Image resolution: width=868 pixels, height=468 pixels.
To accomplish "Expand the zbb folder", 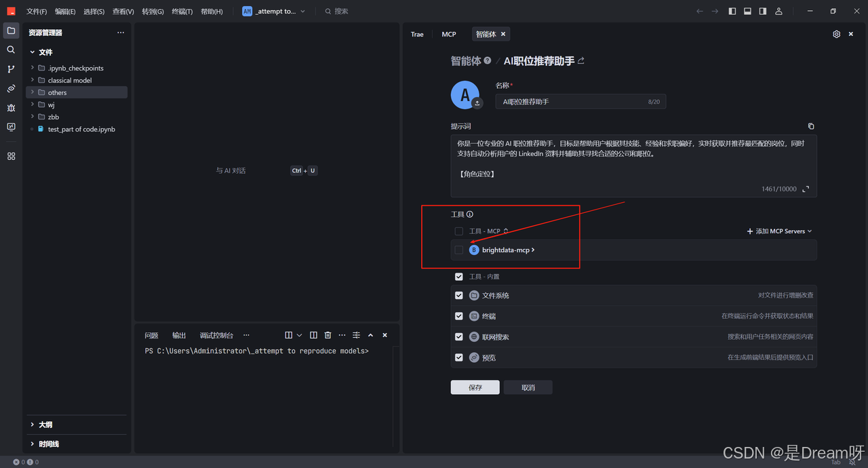I will pyautogui.click(x=77, y=117).
